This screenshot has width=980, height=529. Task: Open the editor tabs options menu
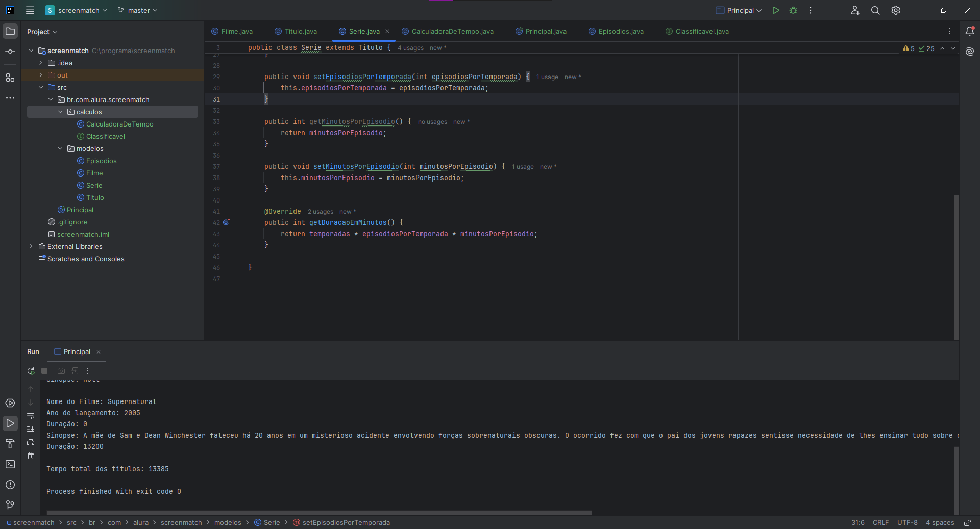[x=949, y=31]
